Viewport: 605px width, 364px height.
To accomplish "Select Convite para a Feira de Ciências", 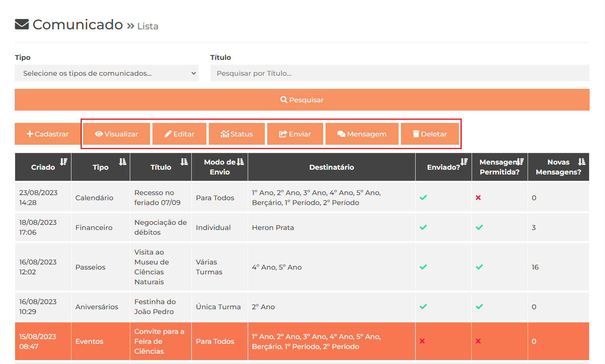I will (161, 341).
